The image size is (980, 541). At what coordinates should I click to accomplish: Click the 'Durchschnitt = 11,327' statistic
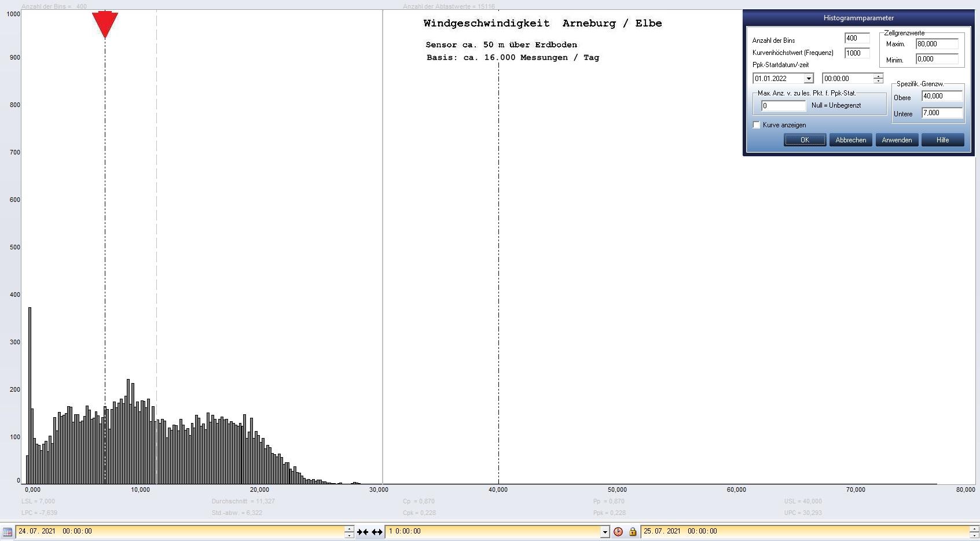pyautogui.click(x=243, y=502)
